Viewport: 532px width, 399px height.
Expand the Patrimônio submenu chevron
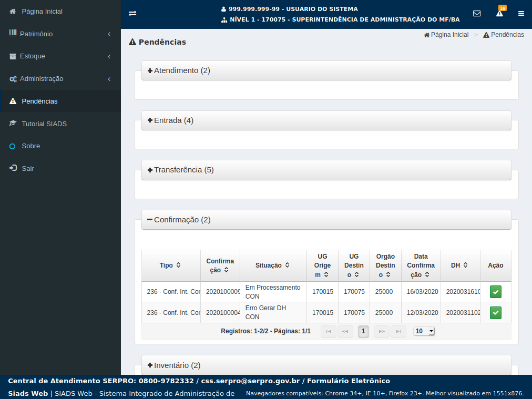click(109, 34)
